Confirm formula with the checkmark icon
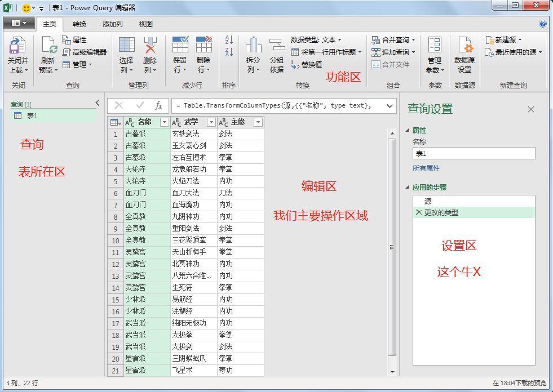 pyautogui.click(x=140, y=105)
